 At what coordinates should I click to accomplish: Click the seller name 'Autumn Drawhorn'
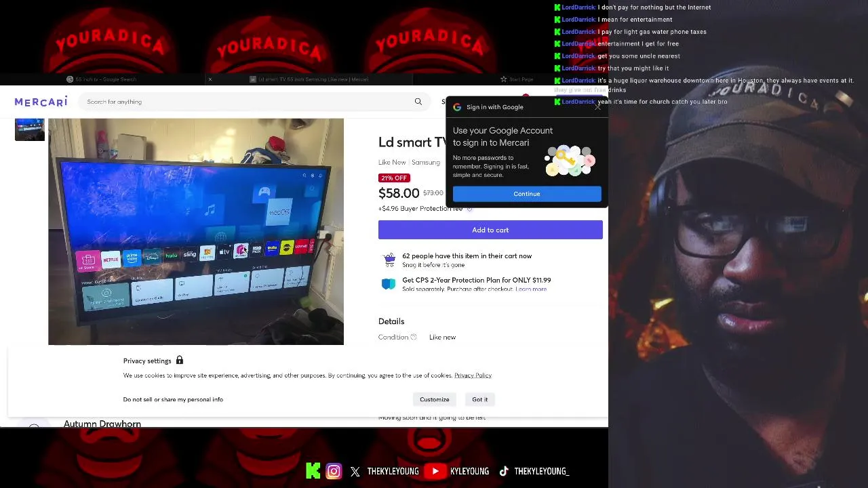click(102, 424)
